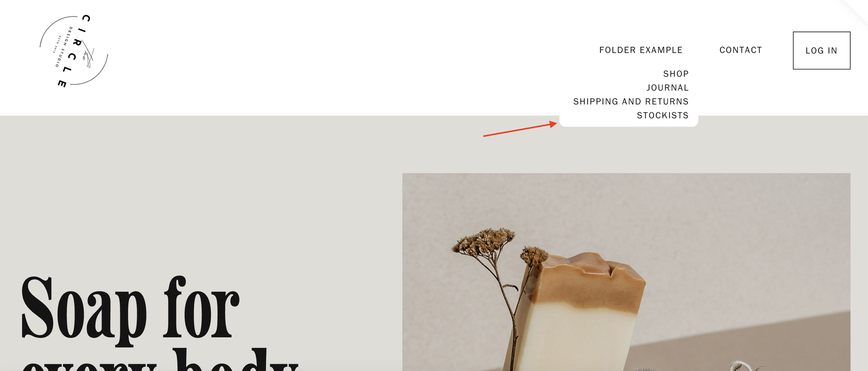Click the Design Studio text in the logo
868x371 pixels.
pos(64,47)
